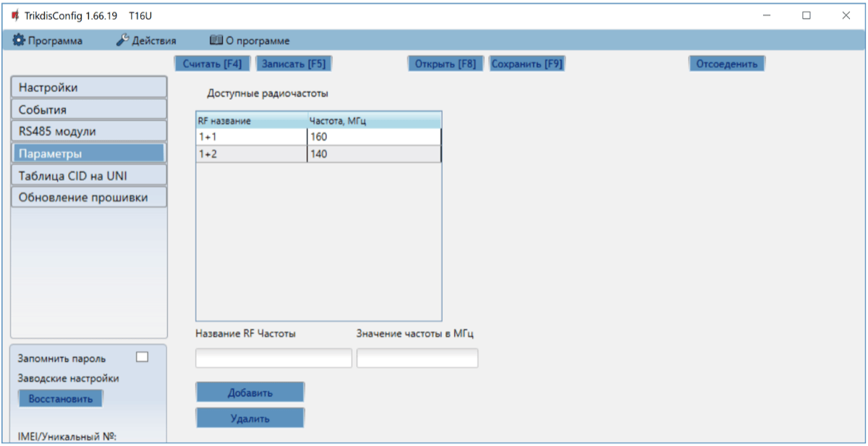Open the О программе menu
Screen dimensions: 868x446
(x=250, y=41)
